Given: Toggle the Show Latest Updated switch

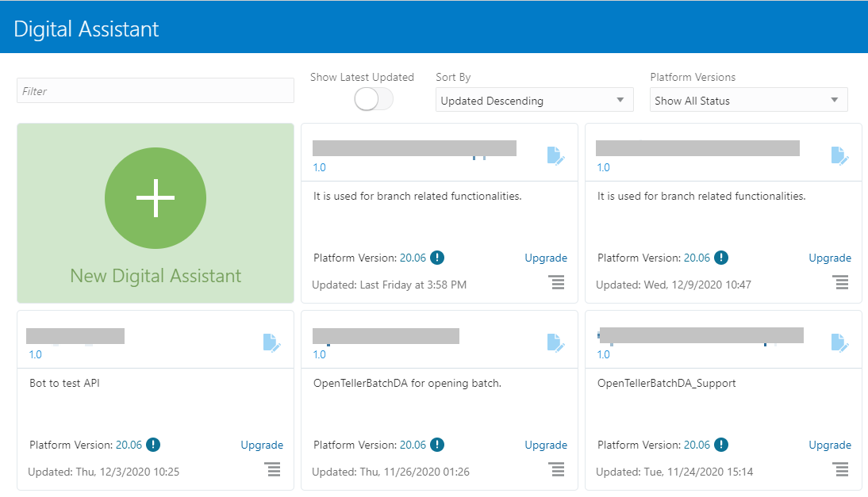Looking at the screenshot, I should click(374, 100).
